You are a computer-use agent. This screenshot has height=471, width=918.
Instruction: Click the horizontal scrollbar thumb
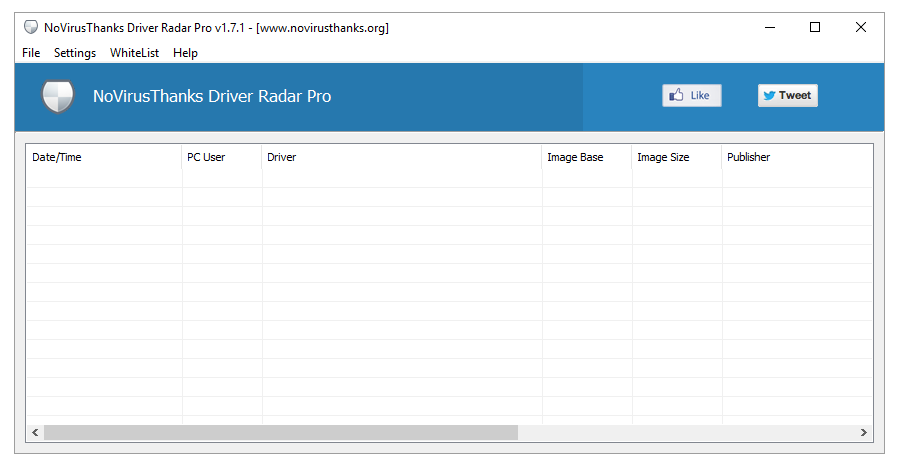[281, 432]
